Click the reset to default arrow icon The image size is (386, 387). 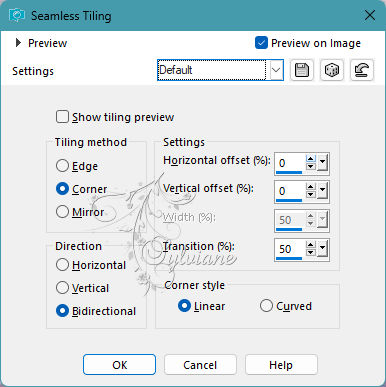pyautogui.click(x=362, y=70)
